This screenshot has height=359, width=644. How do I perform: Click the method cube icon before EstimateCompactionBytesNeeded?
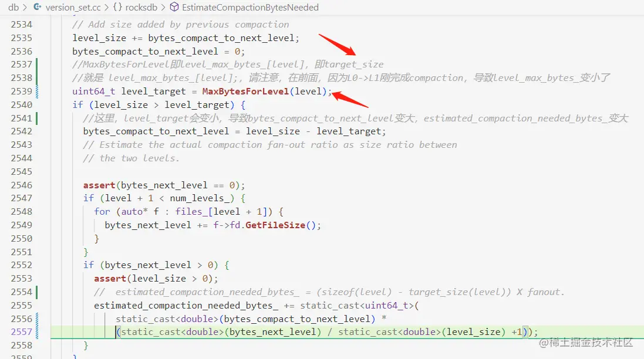tap(174, 7)
